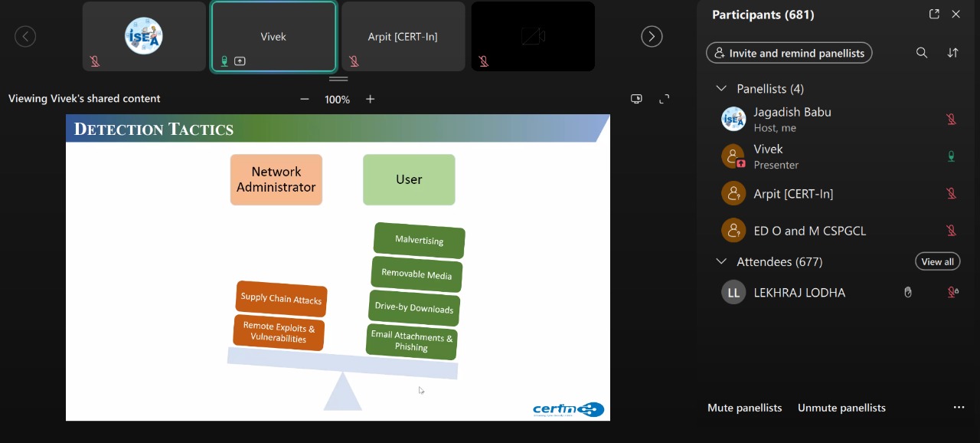Select Vivek's video thumbnail
Image resolution: width=980 pixels, height=443 pixels.
273,36
